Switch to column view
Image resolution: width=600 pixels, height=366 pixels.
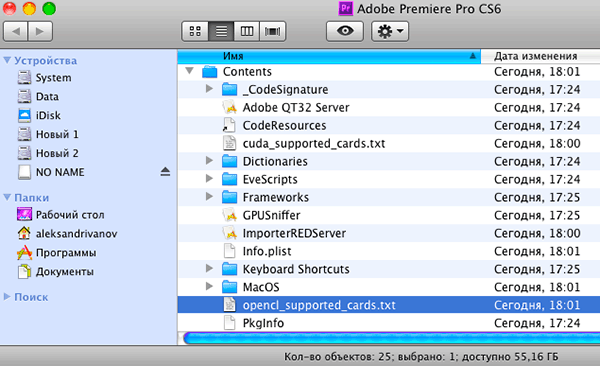pos(246,31)
